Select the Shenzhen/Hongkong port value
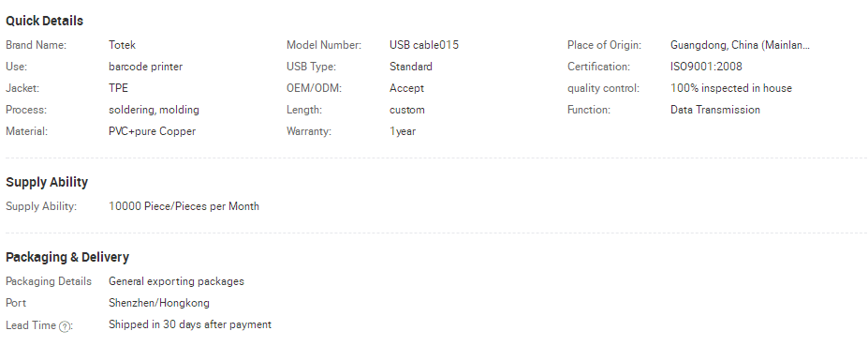Viewport: 868px width, 346px height. coord(159,303)
